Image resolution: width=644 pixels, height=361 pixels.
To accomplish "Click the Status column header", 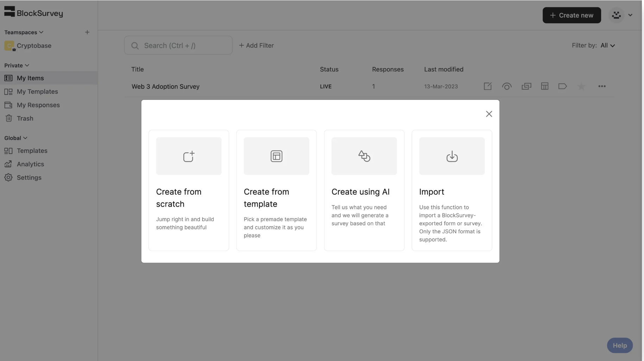I will (x=329, y=69).
